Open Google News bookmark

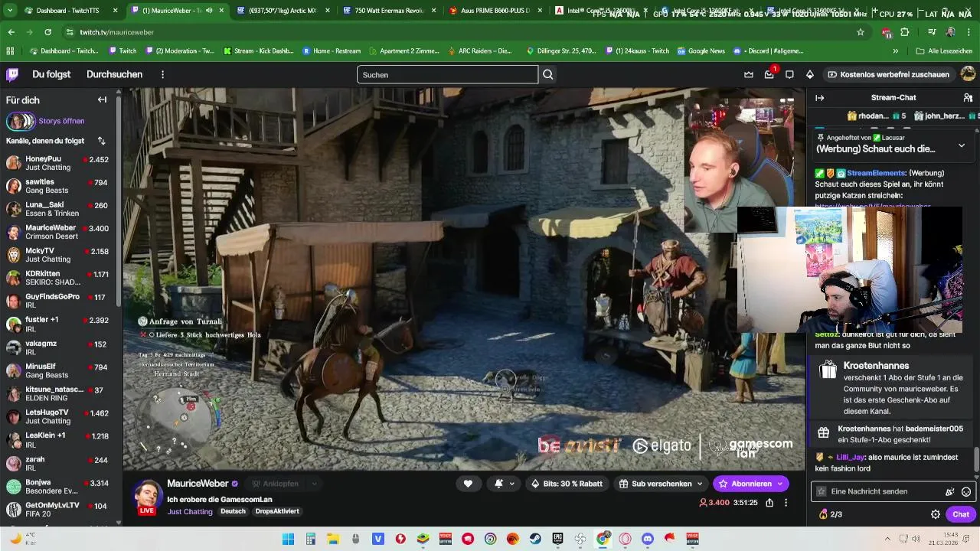coord(701,51)
